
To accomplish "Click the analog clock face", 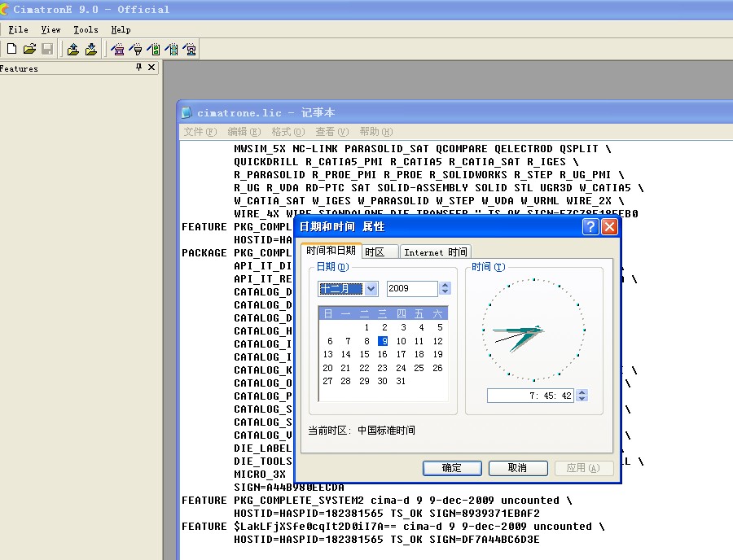I will (x=533, y=330).
